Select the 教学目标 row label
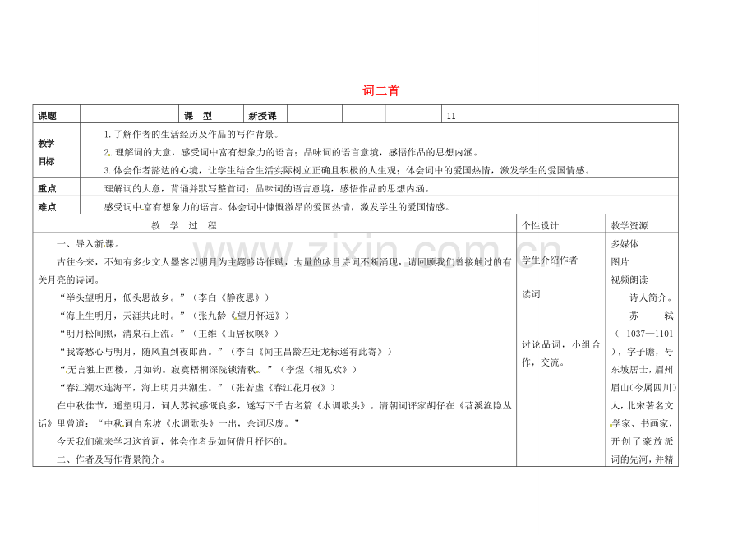This screenshot has width=756, height=535. pos(57,150)
